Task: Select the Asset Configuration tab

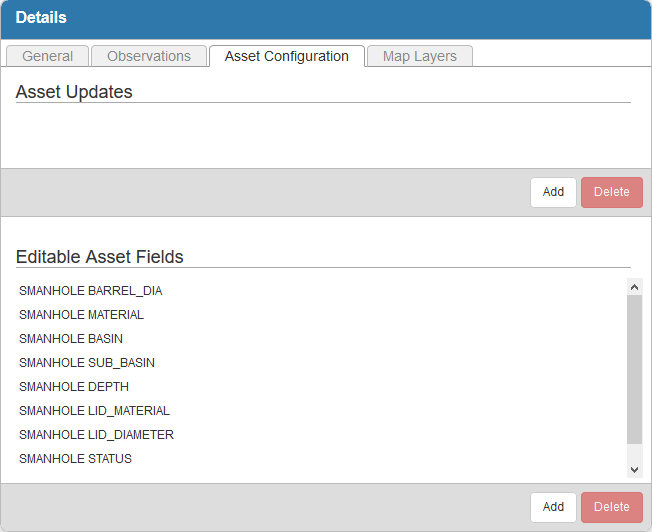Action: coord(287,56)
